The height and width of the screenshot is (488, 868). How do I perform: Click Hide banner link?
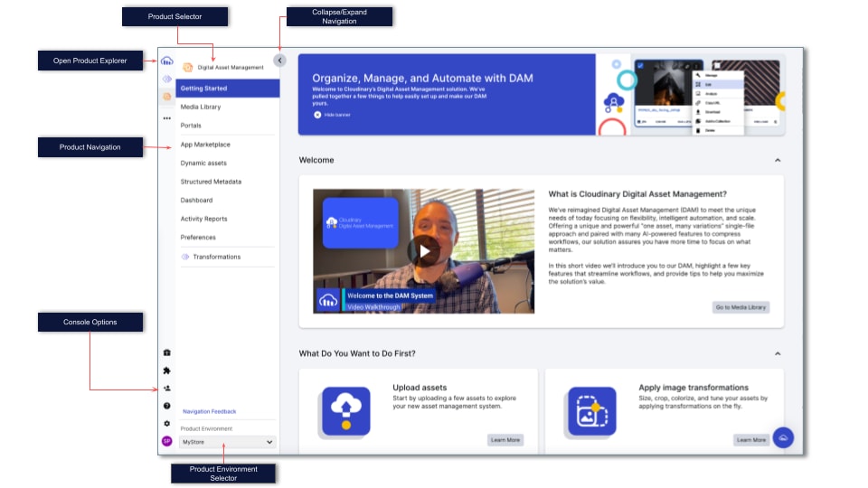tap(337, 115)
